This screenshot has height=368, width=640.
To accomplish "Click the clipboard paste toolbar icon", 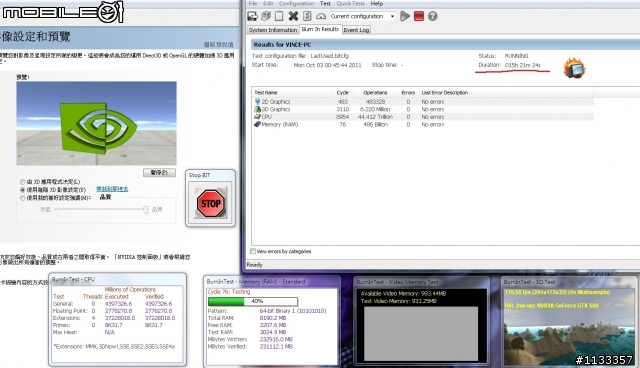I will (x=279, y=16).
